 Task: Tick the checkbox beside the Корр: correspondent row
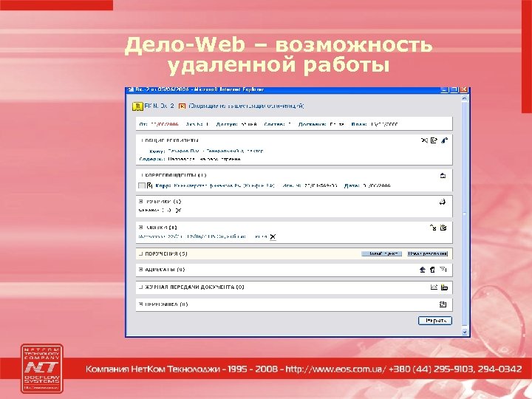142,185
